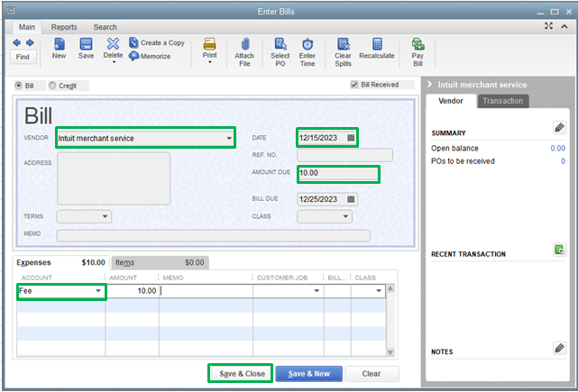
Task: Click the Recalculate calculator icon
Action: (377, 44)
